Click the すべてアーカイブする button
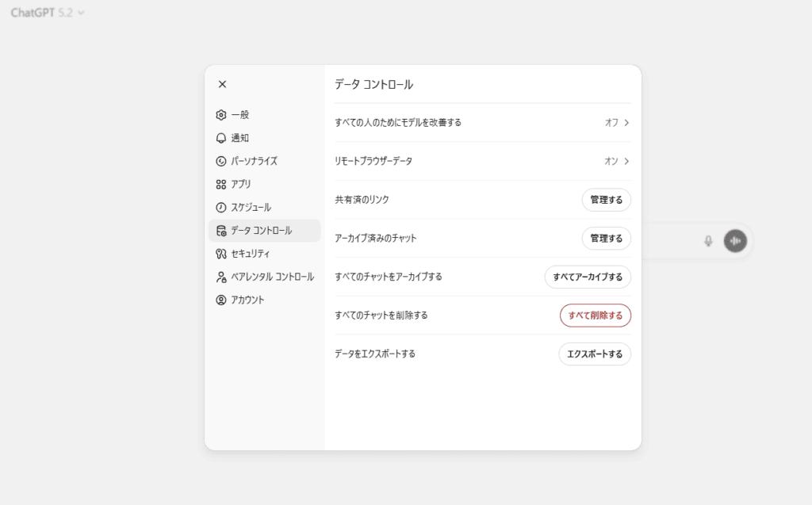The height and width of the screenshot is (505, 812). coord(588,277)
